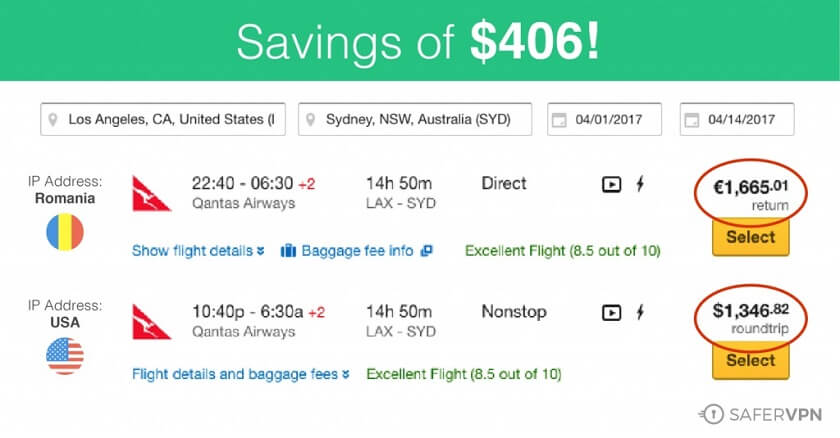
Task: Expand Flight details and baggage fees
Action: (x=241, y=374)
